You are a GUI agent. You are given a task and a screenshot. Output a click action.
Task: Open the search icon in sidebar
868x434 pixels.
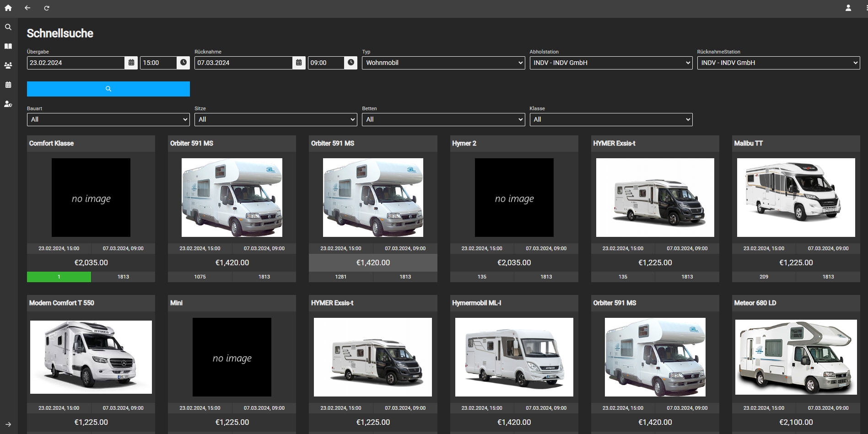click(x=8, y=27)
